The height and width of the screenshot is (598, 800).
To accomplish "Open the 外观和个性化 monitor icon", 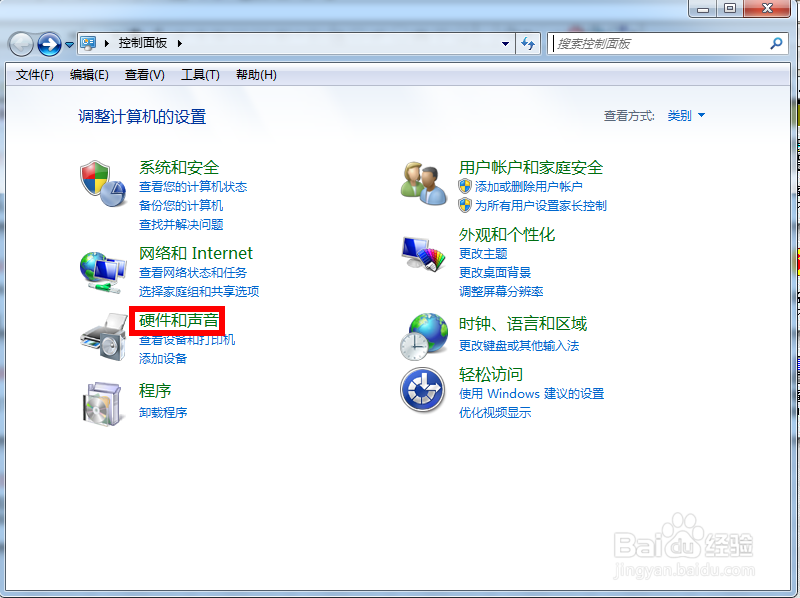I will coord(423,254).
